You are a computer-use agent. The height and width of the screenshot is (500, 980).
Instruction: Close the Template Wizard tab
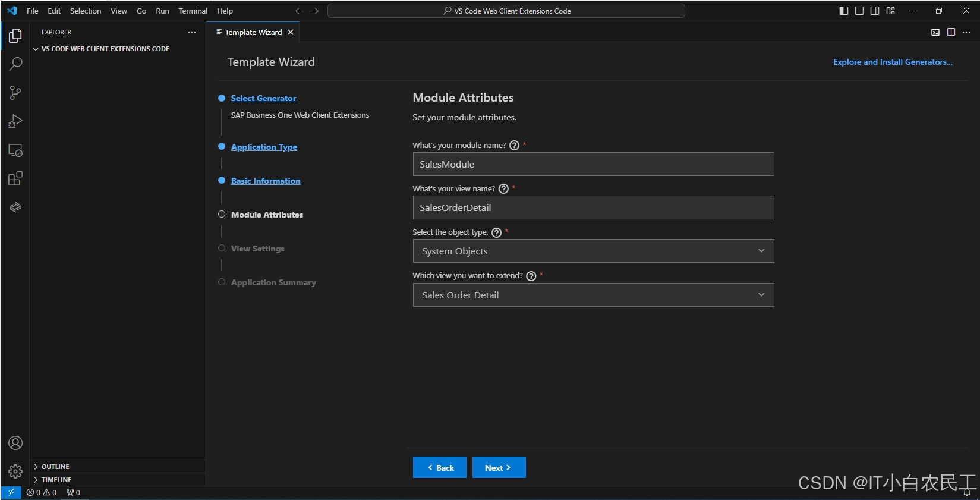point(291,32)
